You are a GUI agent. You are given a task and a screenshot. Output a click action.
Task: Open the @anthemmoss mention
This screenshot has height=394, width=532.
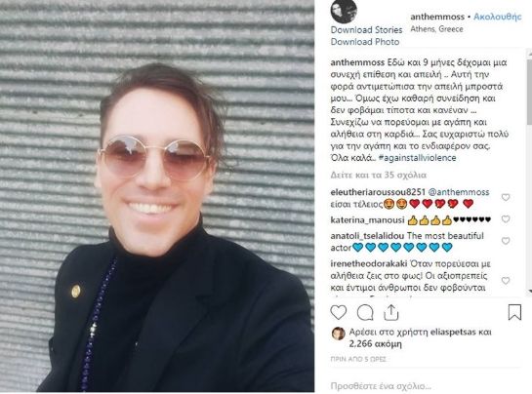coord(459,192)
